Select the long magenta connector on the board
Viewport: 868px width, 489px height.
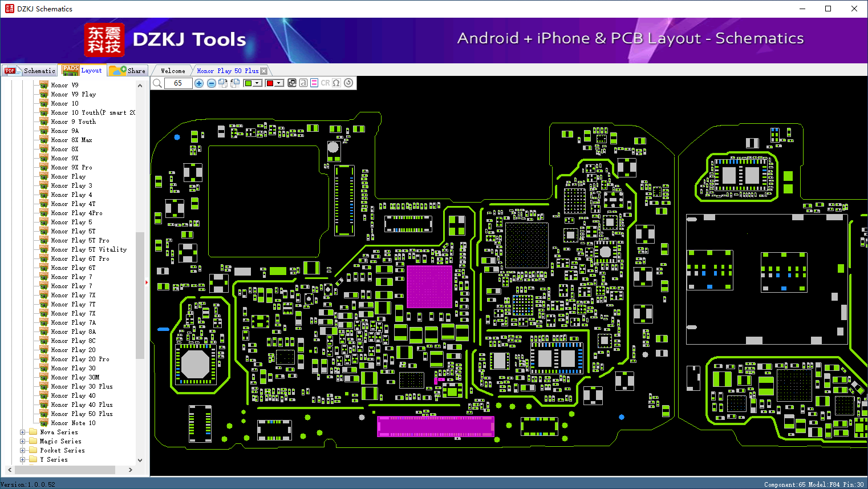tap(436, 426)
